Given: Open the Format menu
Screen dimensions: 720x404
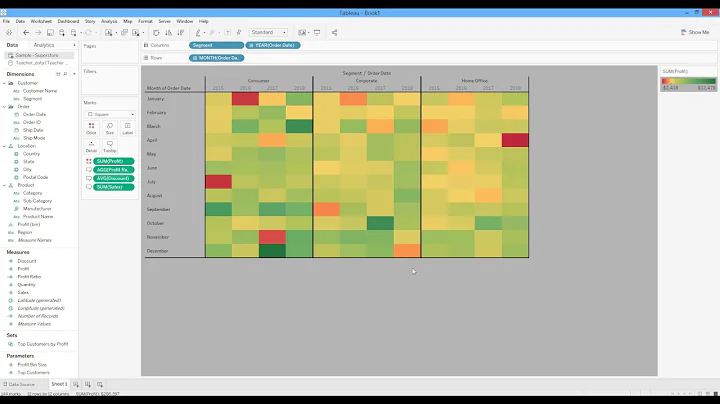Looking at the screenshot, I should click(x=145, y=21).
